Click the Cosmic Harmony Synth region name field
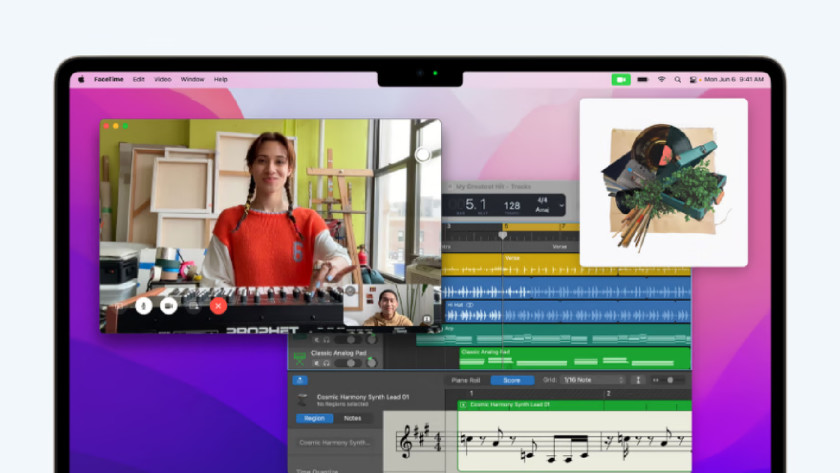The width and height of the screenshot is (840, 473). coord(335,442)
